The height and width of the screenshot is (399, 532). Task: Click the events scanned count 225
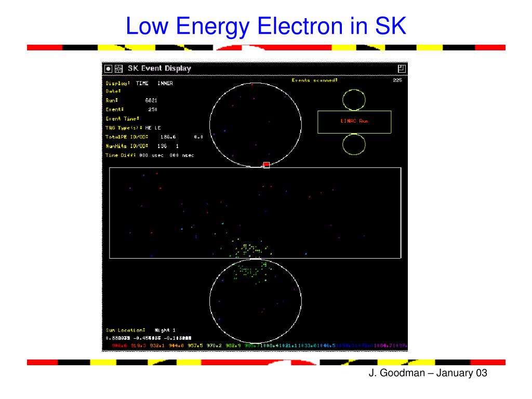click(397, 80)
